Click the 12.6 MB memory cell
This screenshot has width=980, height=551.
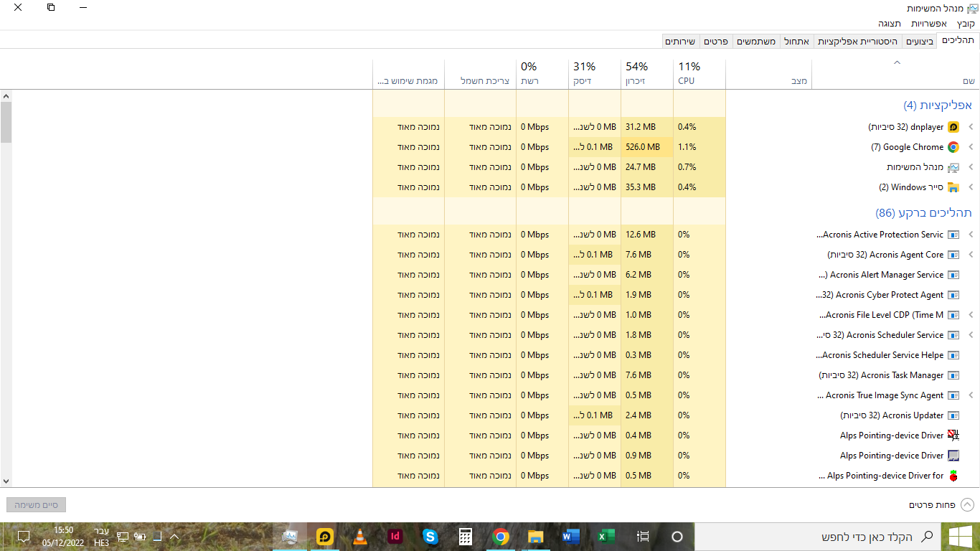647,235
